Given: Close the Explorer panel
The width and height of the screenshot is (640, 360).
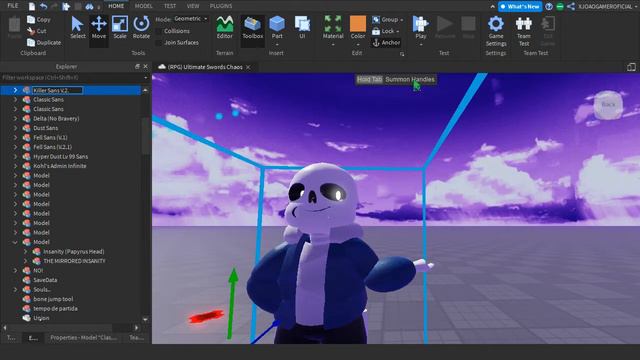Looking at the screenshot, I should pyautogui.click(x=145, y=67).
